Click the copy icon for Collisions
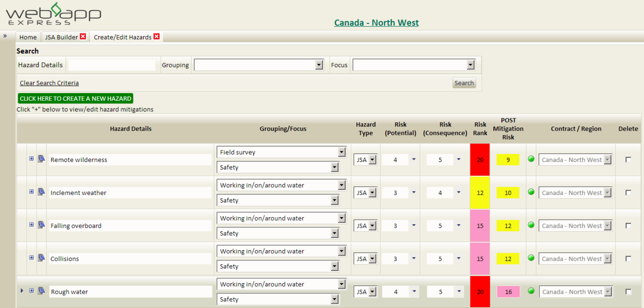This screenshot has width=644, height=308. [41, 258]
